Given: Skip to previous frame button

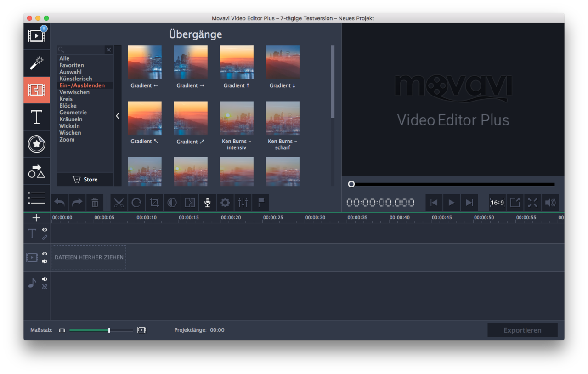Looking at the screenshot, I should tap(434, 203).
